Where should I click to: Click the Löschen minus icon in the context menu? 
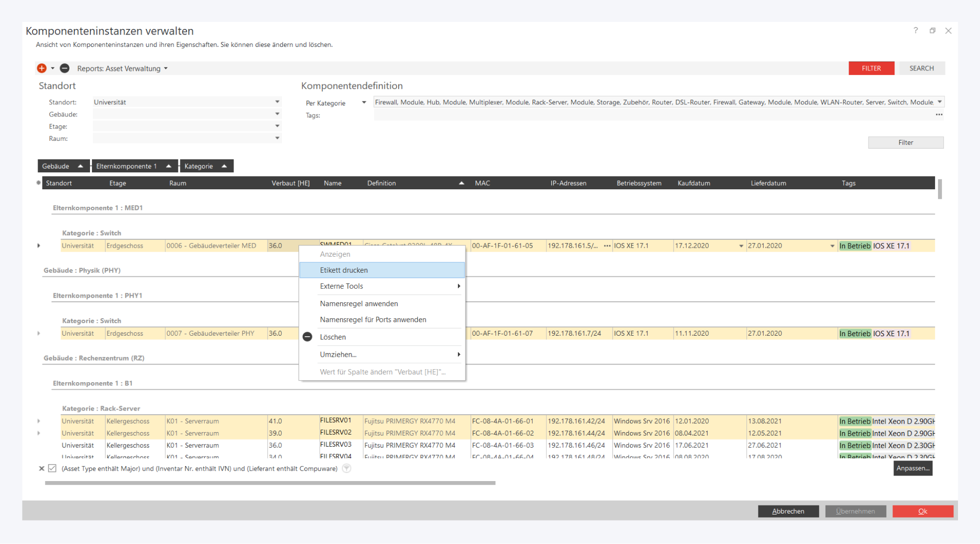click(307, 337)
